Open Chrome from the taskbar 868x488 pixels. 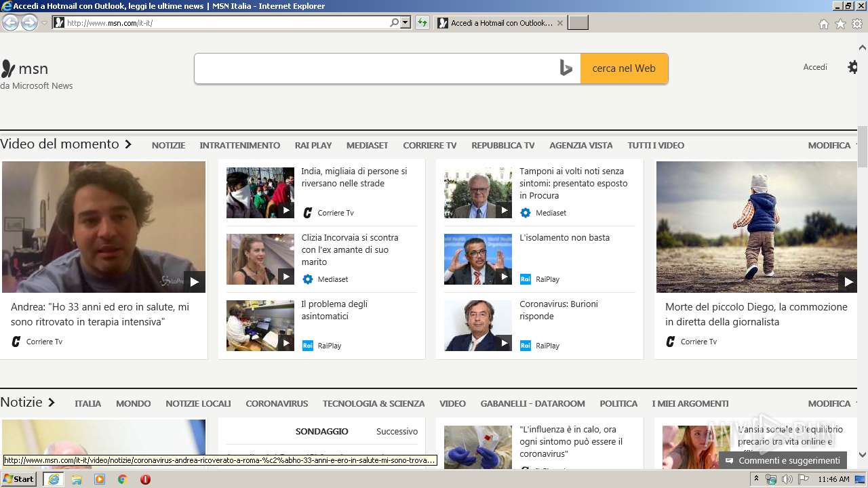pyautogui.click(x=123, y=479)
